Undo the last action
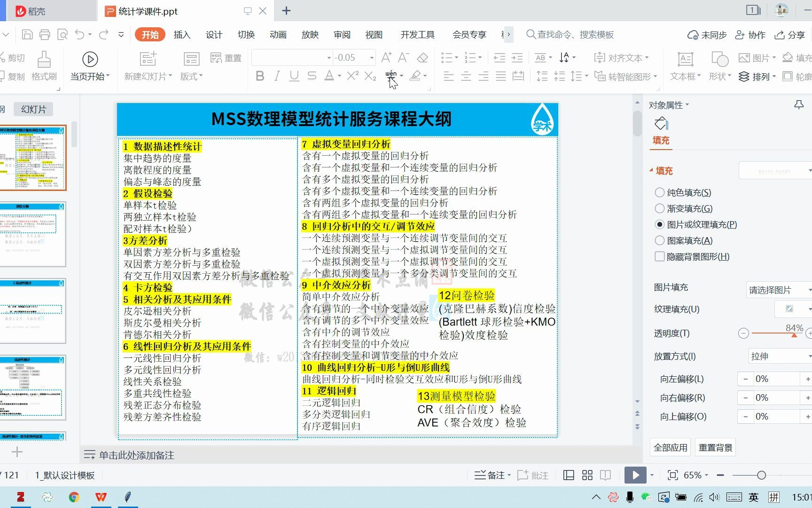812x508 pixels. coord(79,34)
